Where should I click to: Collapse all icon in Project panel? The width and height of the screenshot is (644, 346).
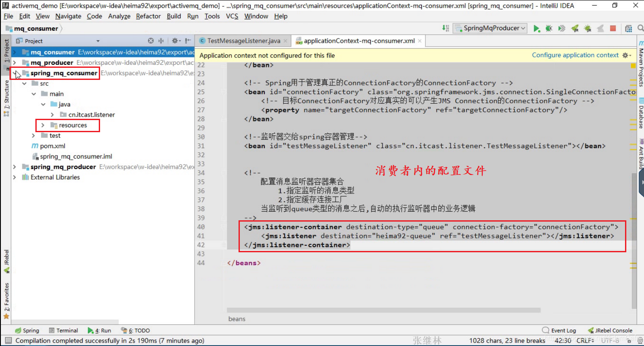pyautogui.click(x=161, y=41)
